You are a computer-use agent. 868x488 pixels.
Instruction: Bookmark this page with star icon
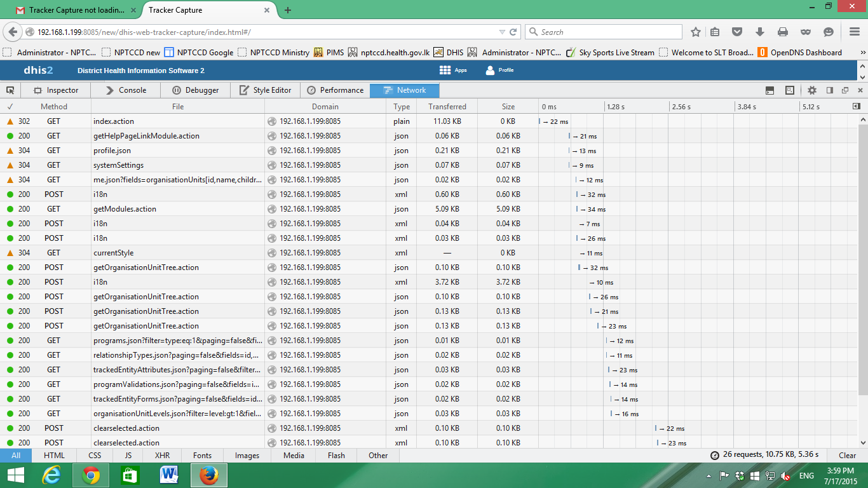[x=696, y=32]
